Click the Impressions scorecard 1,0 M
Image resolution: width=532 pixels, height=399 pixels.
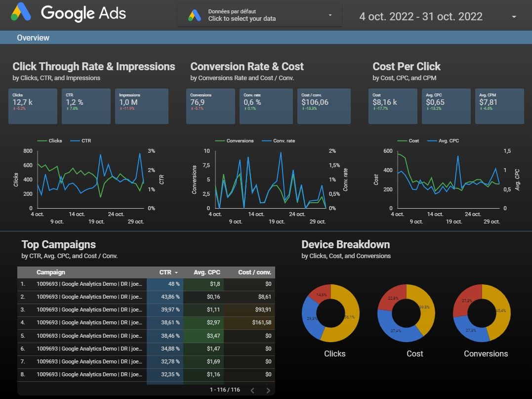[142, 106]
